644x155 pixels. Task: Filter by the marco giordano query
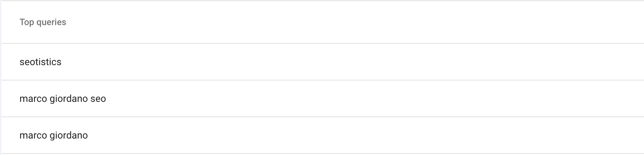coord(54,136)
